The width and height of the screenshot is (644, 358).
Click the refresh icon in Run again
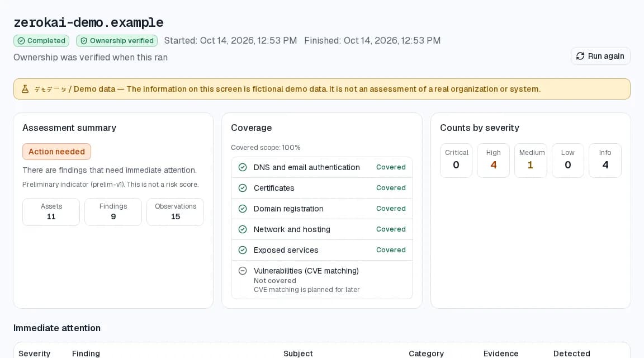(x=580, y=56)
